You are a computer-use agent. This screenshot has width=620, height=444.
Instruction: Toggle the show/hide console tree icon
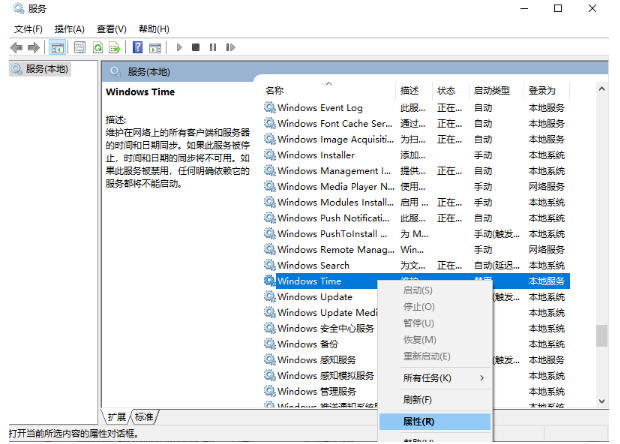(x=58, y=47)
